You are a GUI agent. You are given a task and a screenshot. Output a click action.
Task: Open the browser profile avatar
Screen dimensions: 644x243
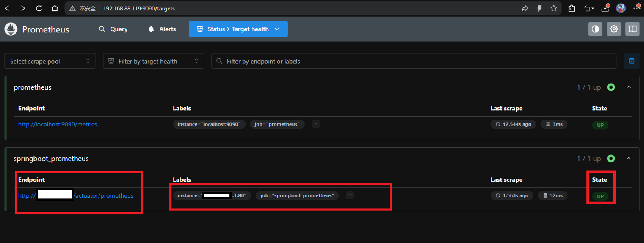coord(621,8)
